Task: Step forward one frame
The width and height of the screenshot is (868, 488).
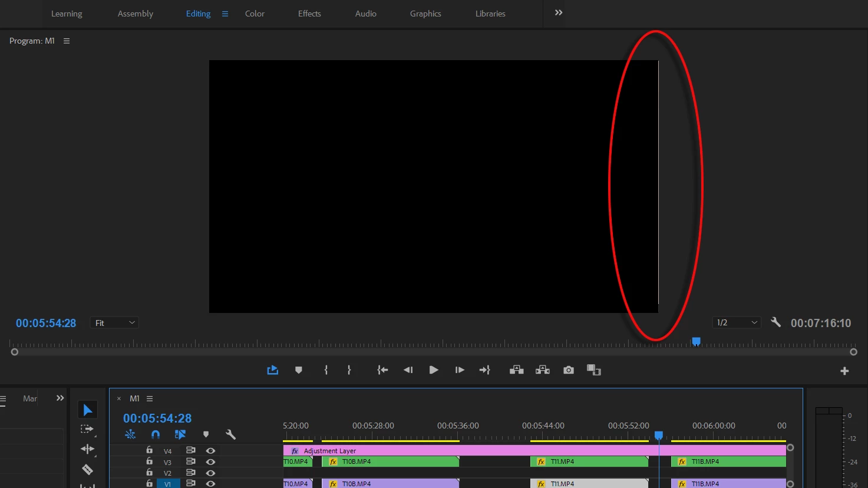Action: [460, 370]
